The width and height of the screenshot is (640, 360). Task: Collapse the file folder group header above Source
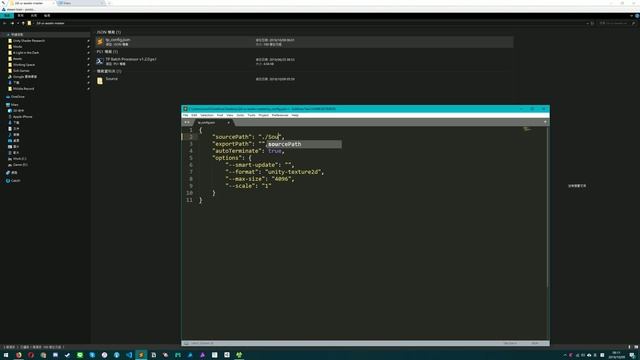(109, 71)
